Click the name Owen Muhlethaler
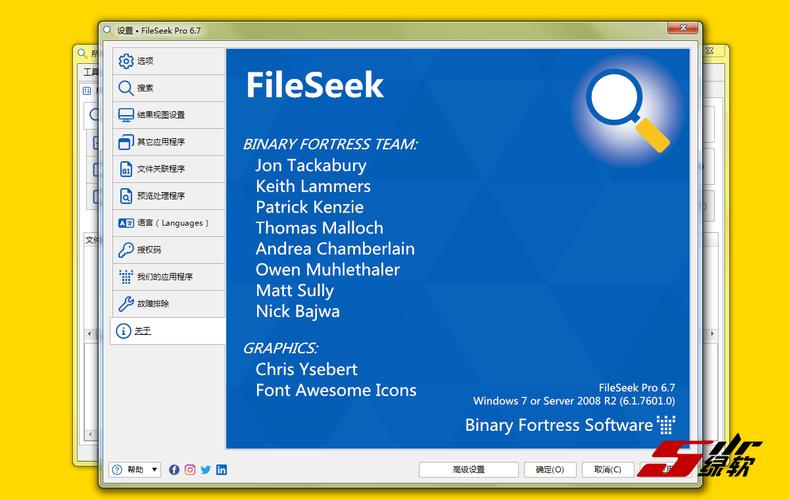Screen dimensions: 789x500 coord(328,270)
